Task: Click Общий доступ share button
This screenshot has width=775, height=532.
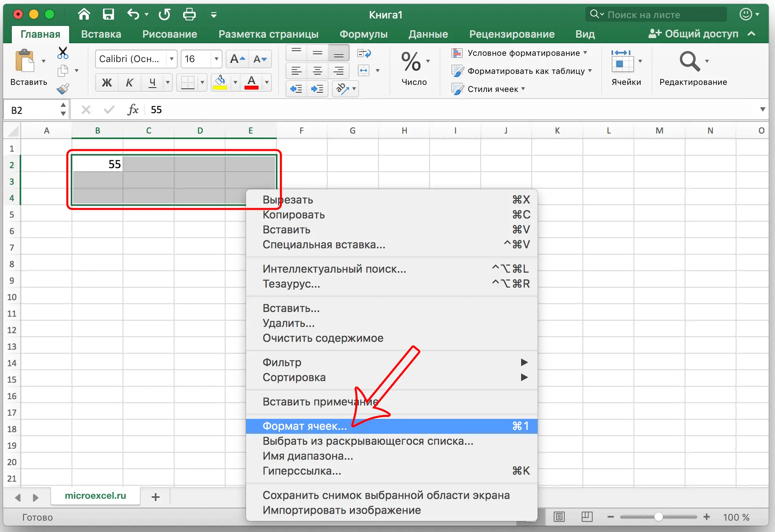Action: (x=693, y=34)
